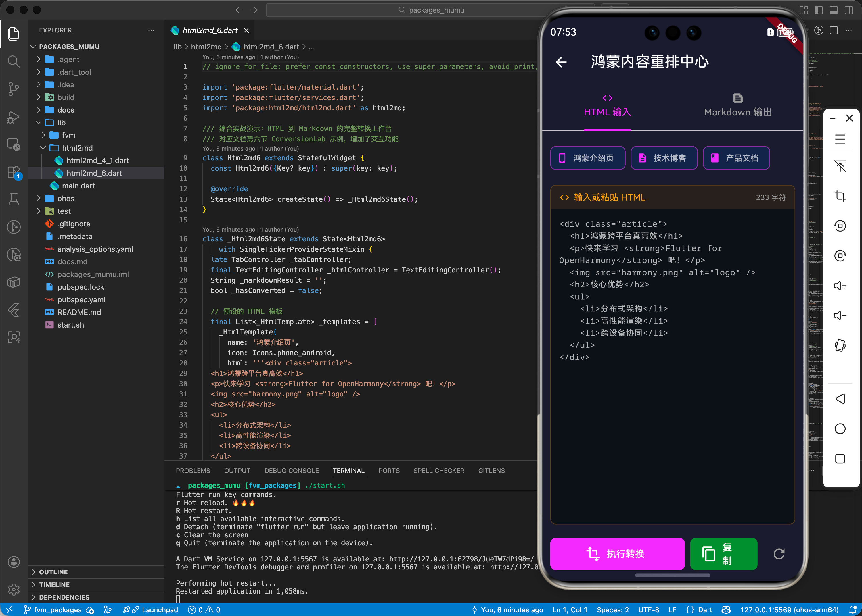Click the green 复制 copy button

(x=723, y=554)
